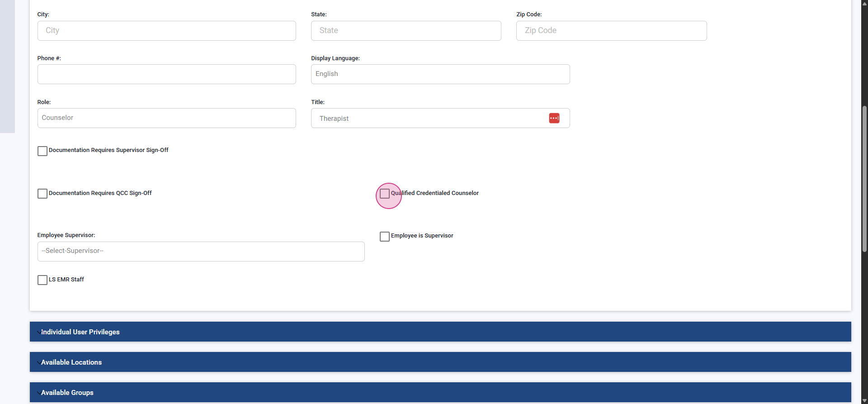This screenshot has height=404, width=868.
Task: Open the Display Language dropdown
Action: [x=440, y=74]
